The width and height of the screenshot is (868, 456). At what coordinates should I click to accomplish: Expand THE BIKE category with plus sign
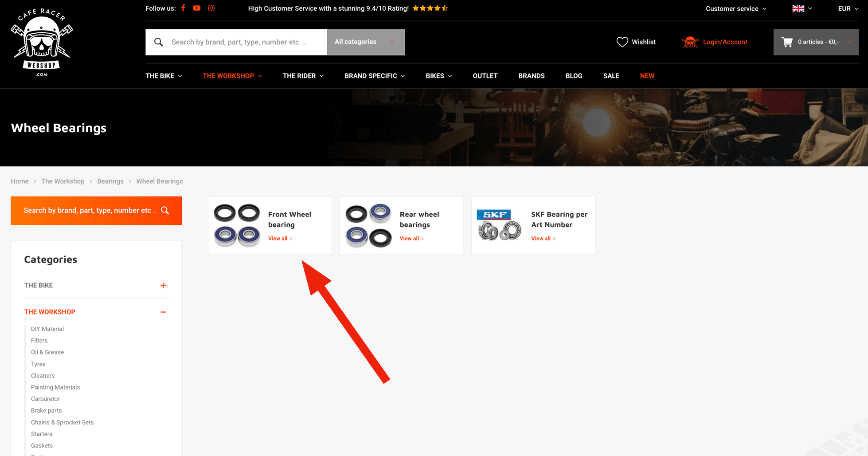163,285
